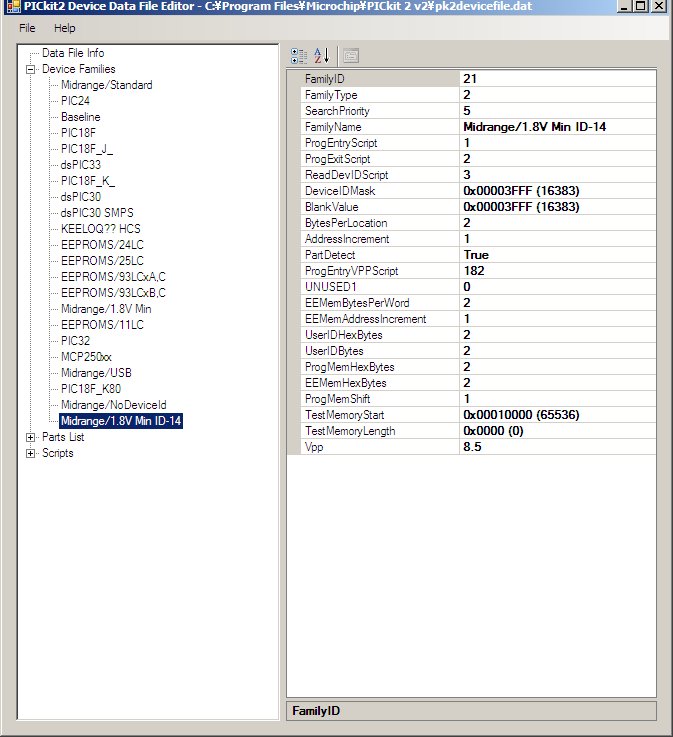Click the EEMemBytesPerWord property label
Image resolution: width=673 pixels, height=737 pixels.
click(357, 303)
